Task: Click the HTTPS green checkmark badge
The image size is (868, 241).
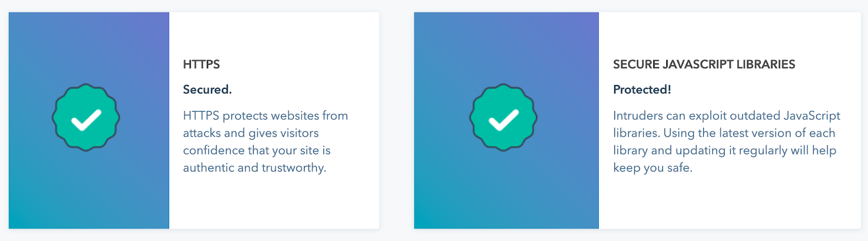Action: tap(86, 118)
